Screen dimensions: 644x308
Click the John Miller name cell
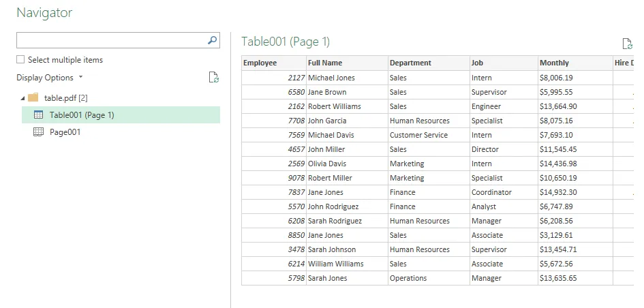347,149
